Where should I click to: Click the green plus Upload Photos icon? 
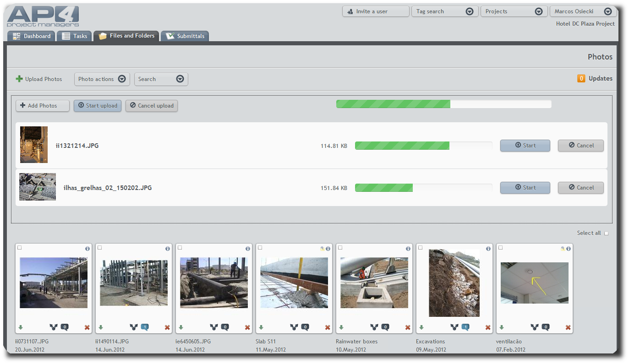click(x=19, y=79)
